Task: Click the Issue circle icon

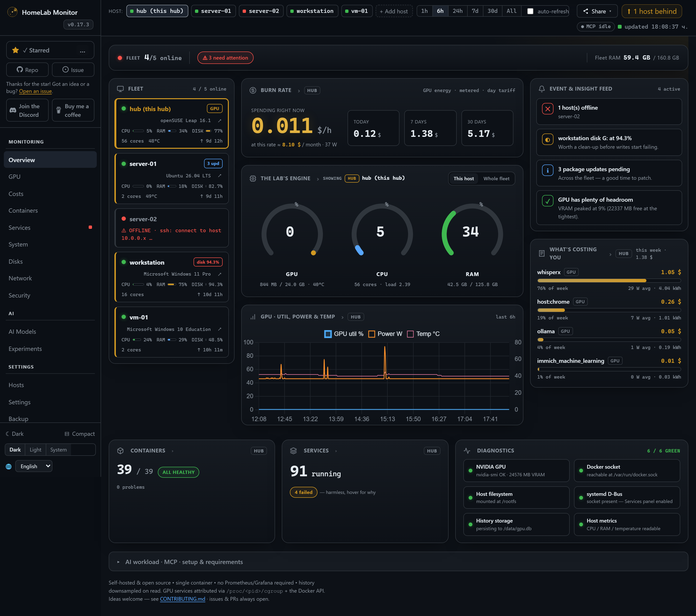Action: pos(65,69)
